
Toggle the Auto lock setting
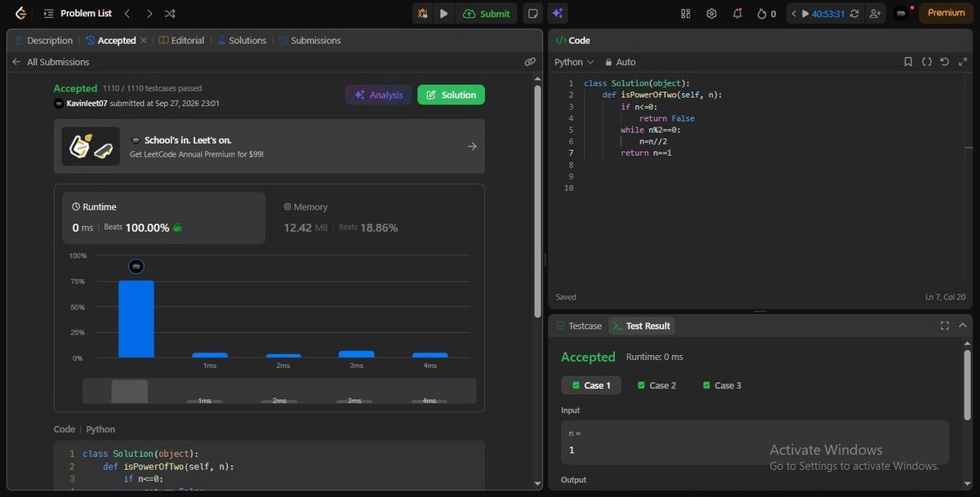(x=620, y=62)
